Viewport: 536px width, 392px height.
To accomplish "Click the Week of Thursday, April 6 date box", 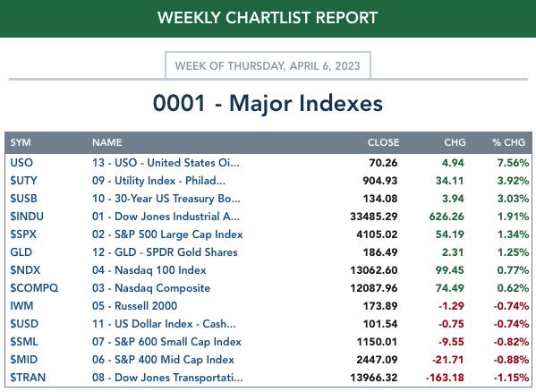I will (268, 65).
